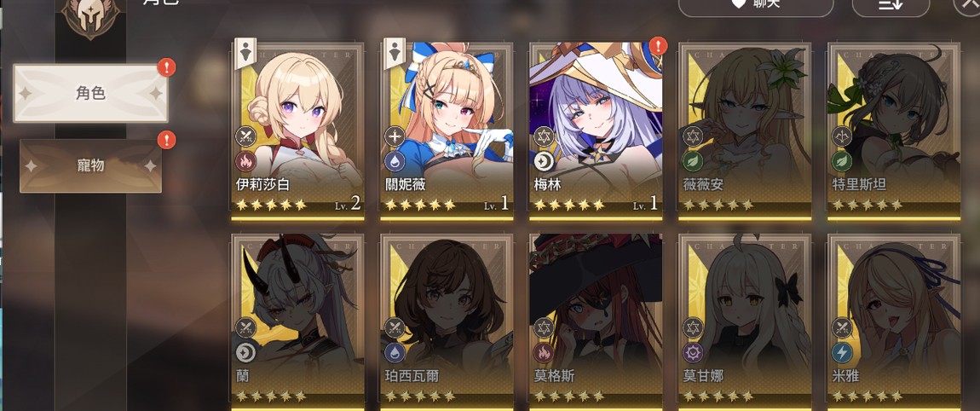Screen dimensions: 980x411
Task: Switch to the 寵物 pets tab
Action: tap(90, 165)
